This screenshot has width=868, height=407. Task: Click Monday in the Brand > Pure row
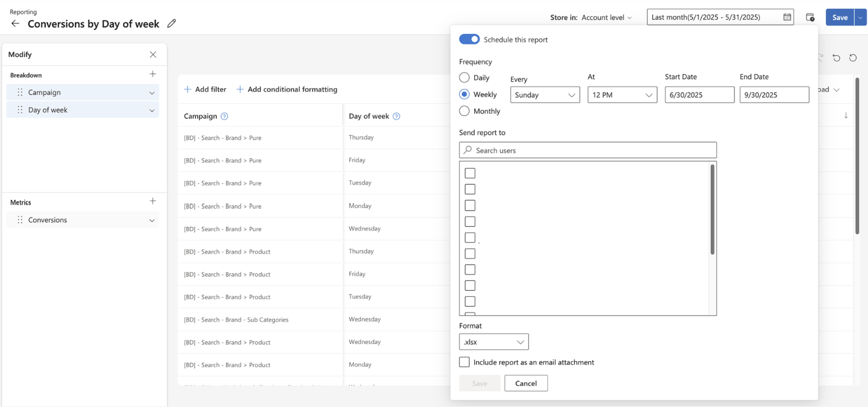[x=360, y=206]
